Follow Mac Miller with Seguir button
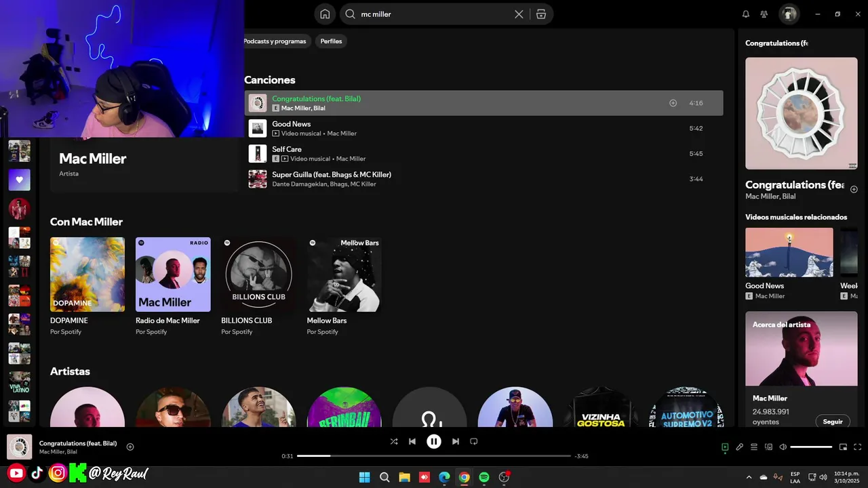 pyautogui.click(x=833, y=422)
